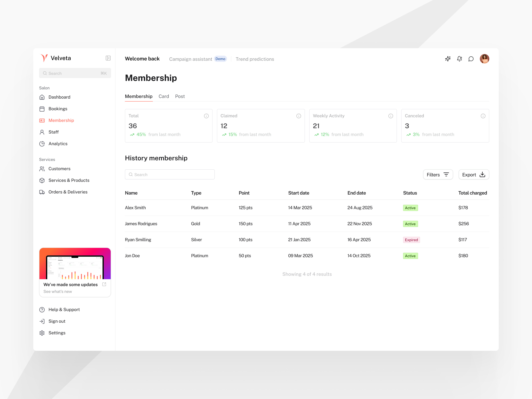Click Active badge in Jon Doe row
Image resolution: width=532 pixels, height=399 pixels.
pyautogui.click(x=410, y=256)
